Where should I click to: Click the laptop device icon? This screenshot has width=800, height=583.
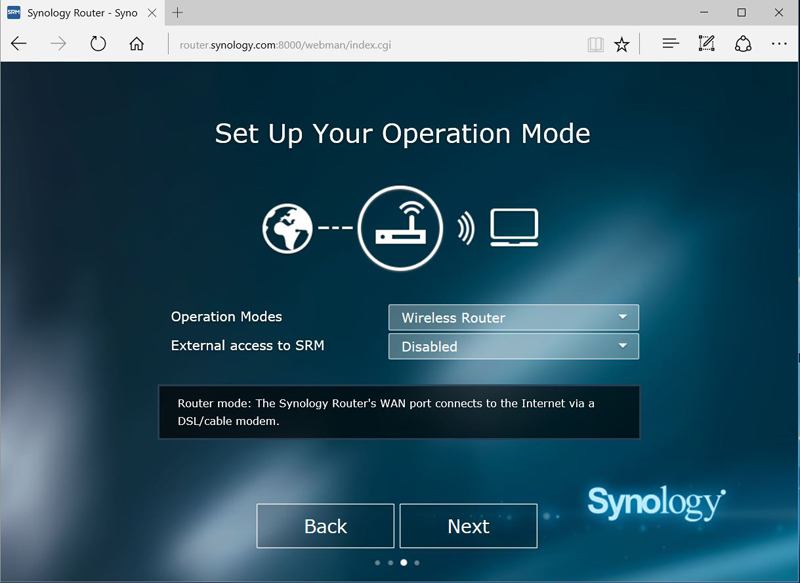click(514, 227)
